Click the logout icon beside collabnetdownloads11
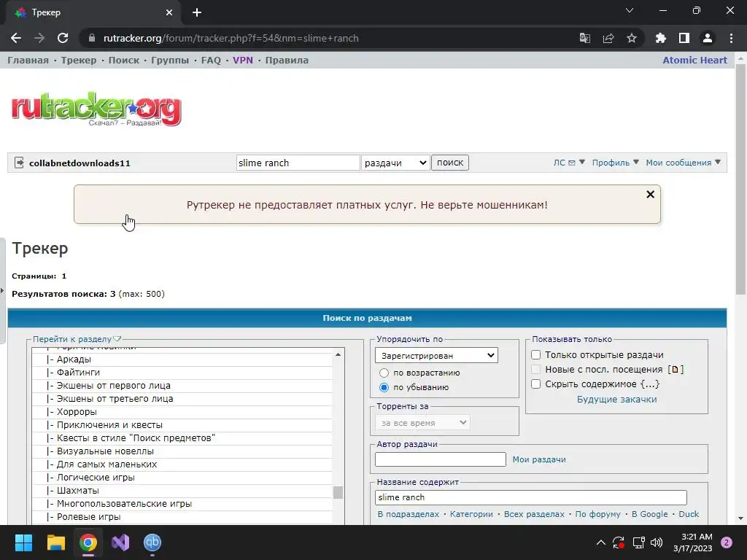 19,163
